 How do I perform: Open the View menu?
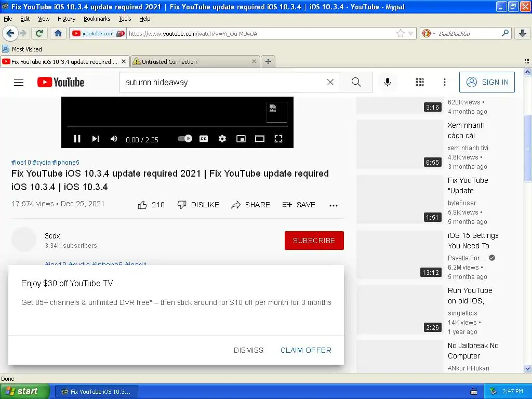(x=44, y=19)
